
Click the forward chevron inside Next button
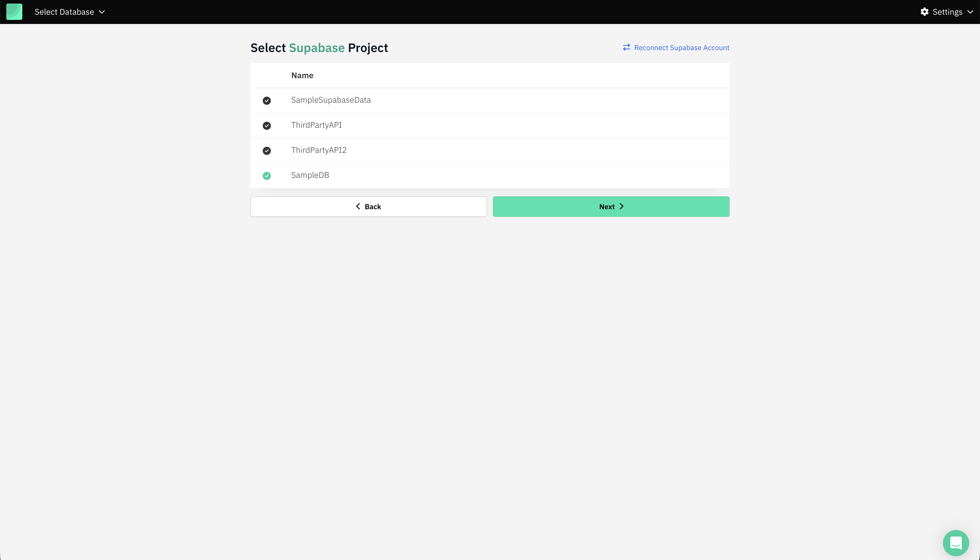(622, 206)
